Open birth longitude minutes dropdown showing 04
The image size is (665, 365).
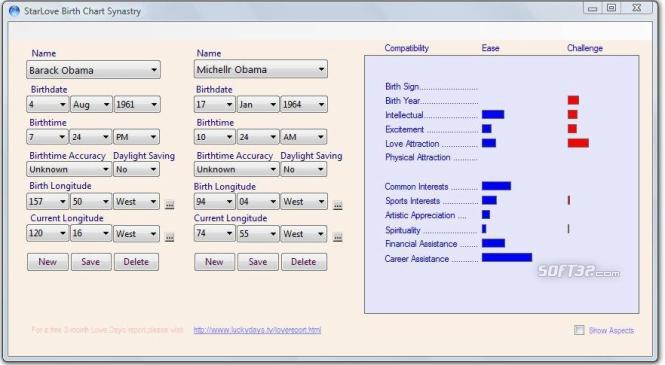click(x=257, y=201)
